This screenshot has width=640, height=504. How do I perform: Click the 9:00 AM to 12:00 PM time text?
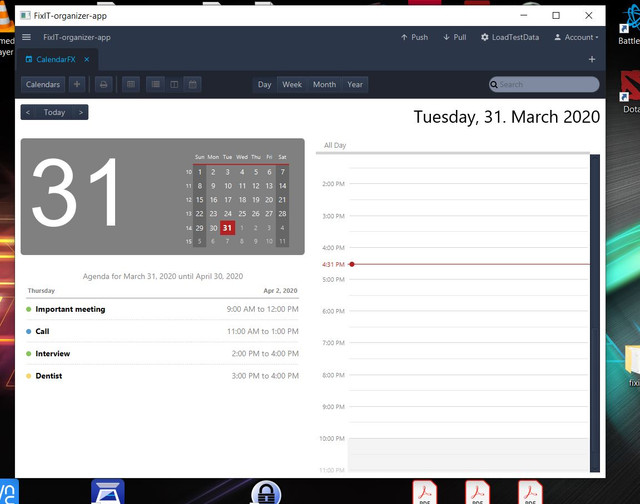(262, 309)
